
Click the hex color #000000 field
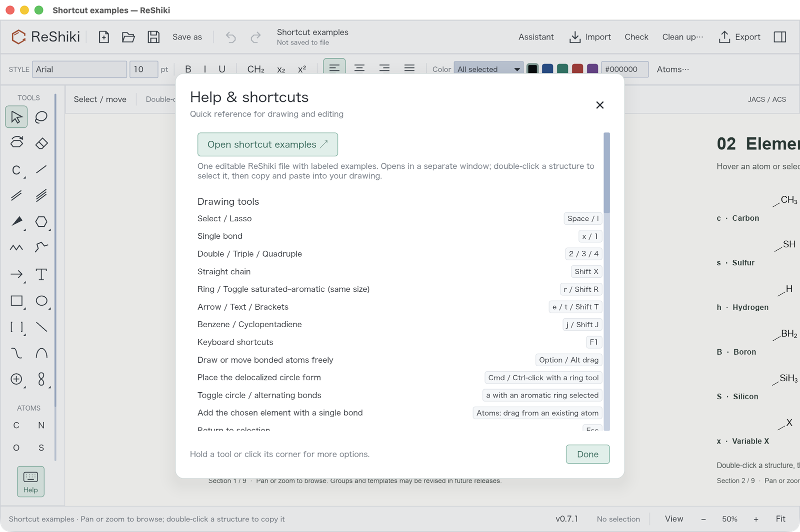pyautogui.click(x=624, y=69)
